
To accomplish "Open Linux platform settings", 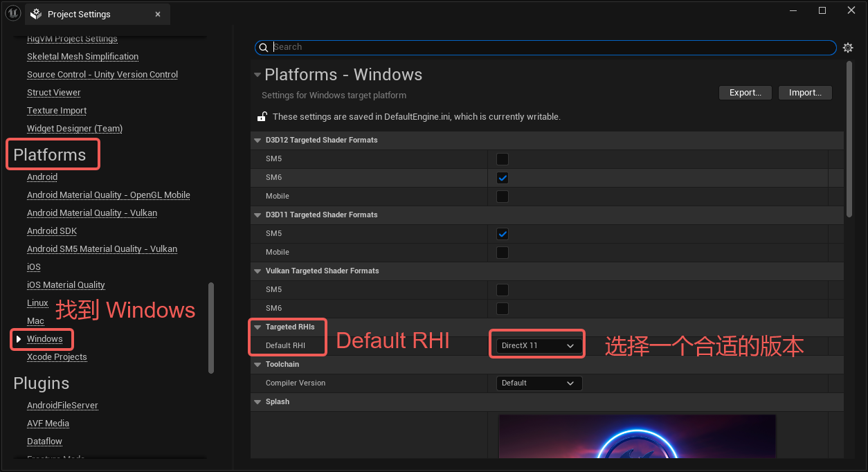I will coord(37,303).
